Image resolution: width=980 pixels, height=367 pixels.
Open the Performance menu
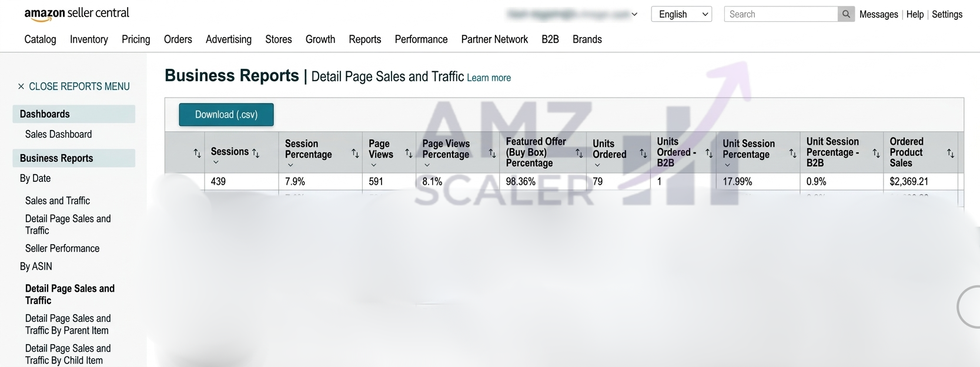click(421, 39)
